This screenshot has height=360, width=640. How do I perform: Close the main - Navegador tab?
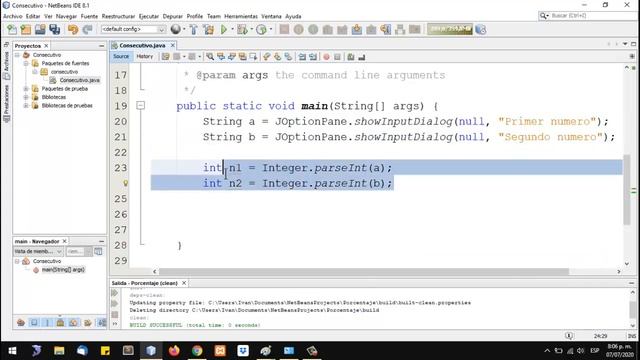pos(64,241)
